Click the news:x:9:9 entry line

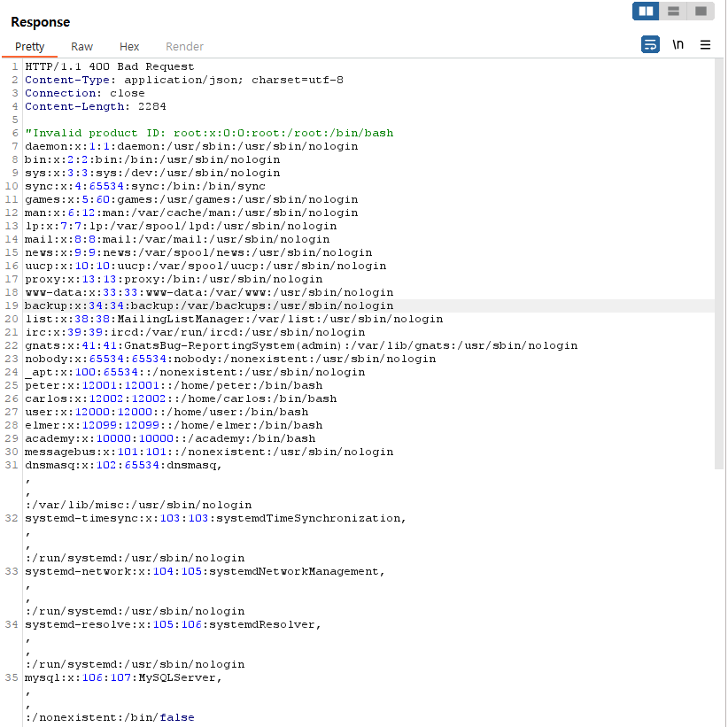[198, 252]
